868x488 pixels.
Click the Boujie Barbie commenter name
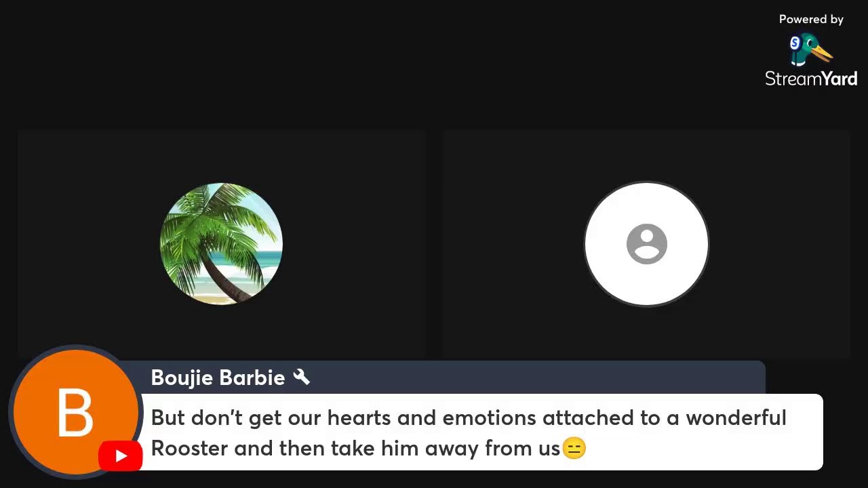(x=218, y=378)
